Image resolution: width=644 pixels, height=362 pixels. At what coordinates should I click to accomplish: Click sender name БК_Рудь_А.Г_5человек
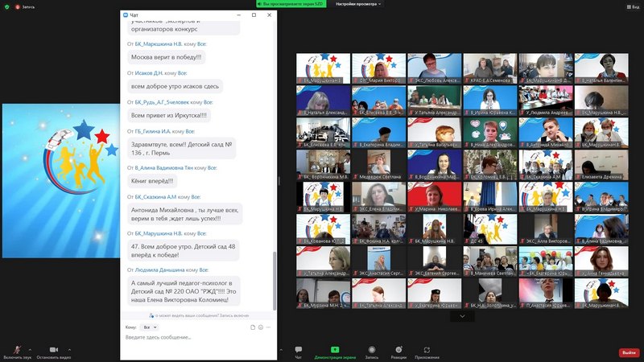(162, 102)
